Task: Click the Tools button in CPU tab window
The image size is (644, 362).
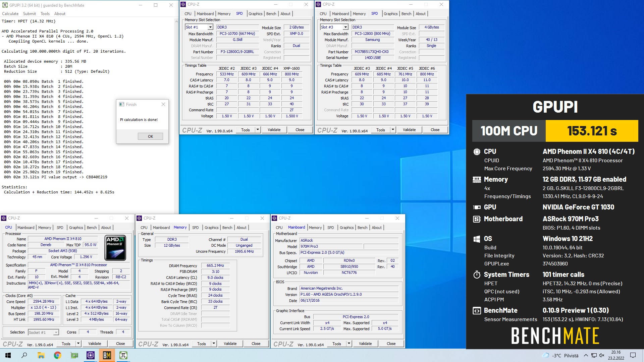Action: tap(66, 344)
